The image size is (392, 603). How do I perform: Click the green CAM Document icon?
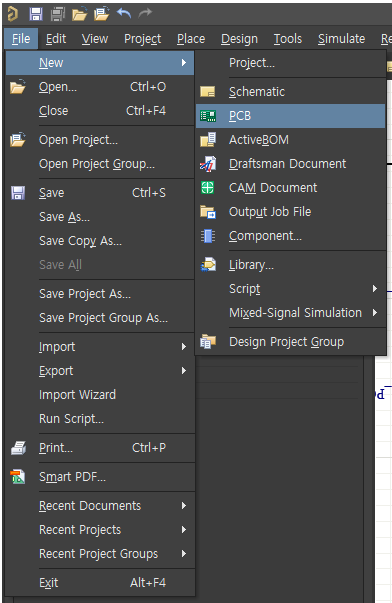[x=207, y=188]
